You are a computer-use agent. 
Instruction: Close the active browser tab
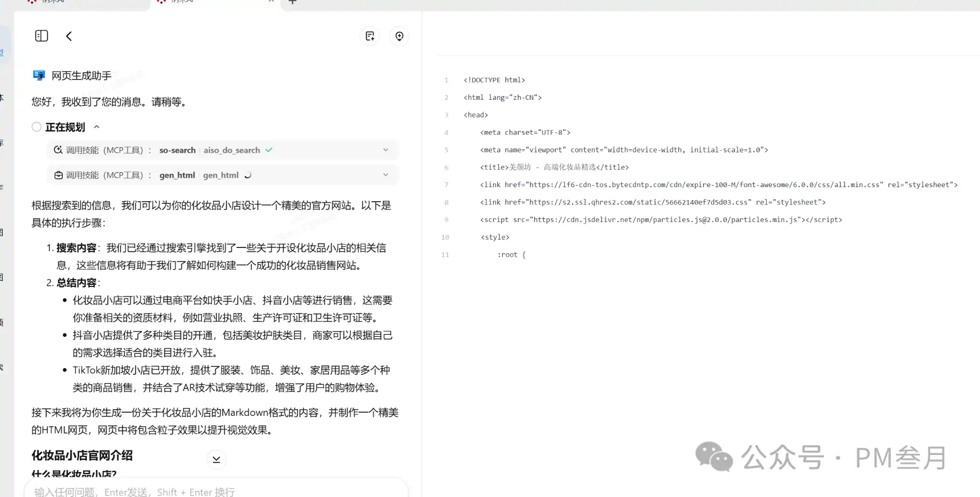click(271, 2)
